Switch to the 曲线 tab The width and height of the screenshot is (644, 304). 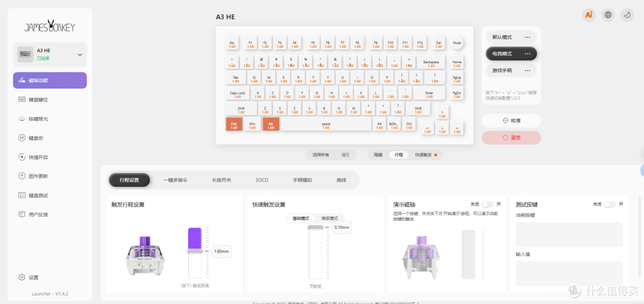pyautogui.click(x=341, y=180)
